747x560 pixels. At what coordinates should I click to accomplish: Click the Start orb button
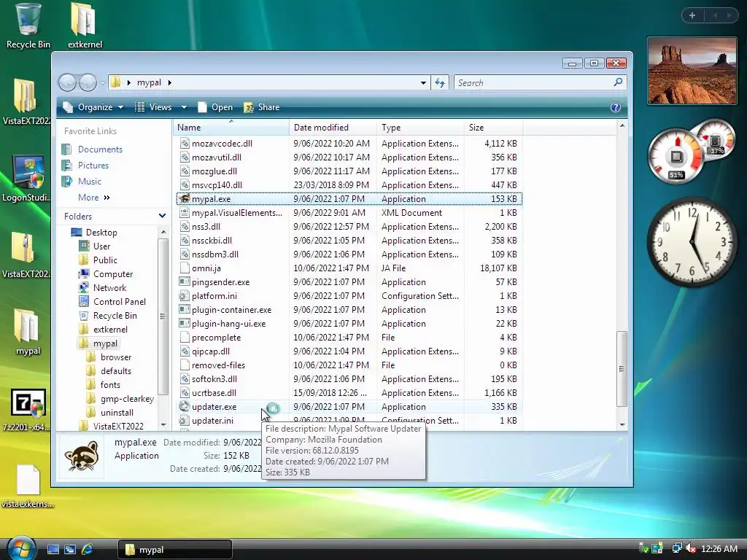tap(22, 548)
